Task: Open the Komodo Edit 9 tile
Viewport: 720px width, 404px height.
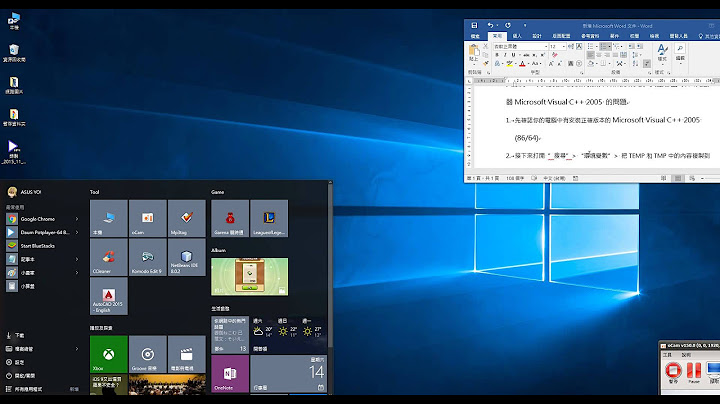Action: point(147,258)
